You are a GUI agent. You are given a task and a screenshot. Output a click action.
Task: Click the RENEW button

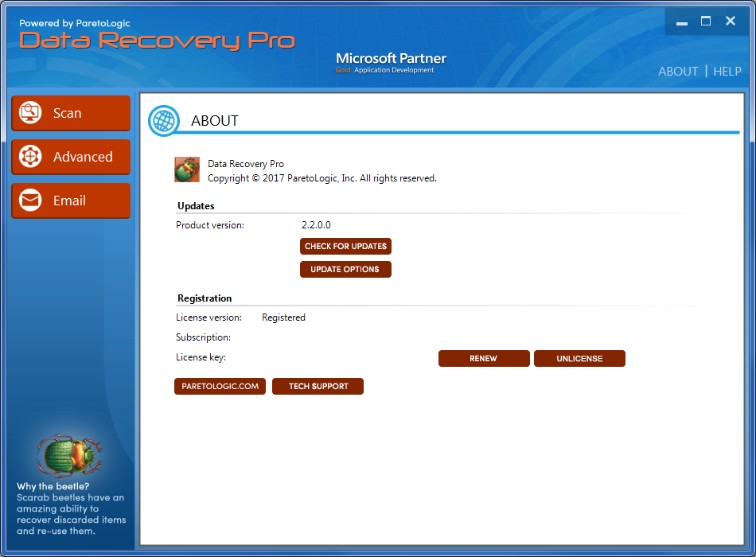click(x=484, y=358)
